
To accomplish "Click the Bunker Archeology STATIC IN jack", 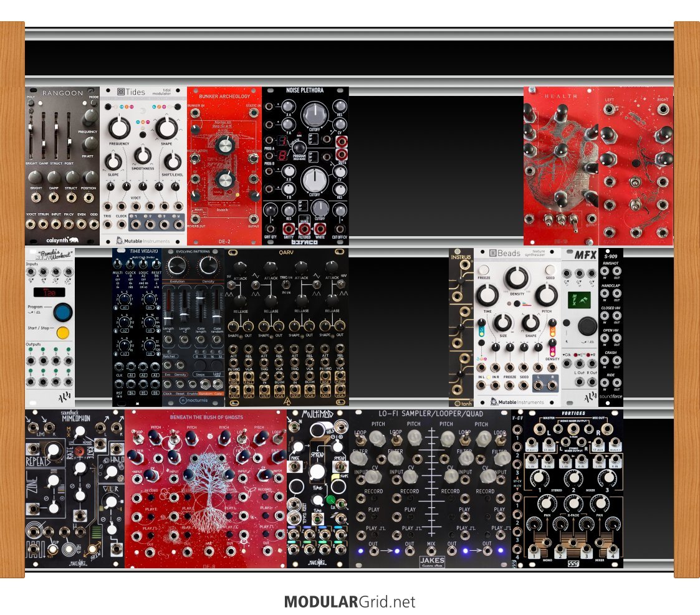I will (x=254, y=112).
